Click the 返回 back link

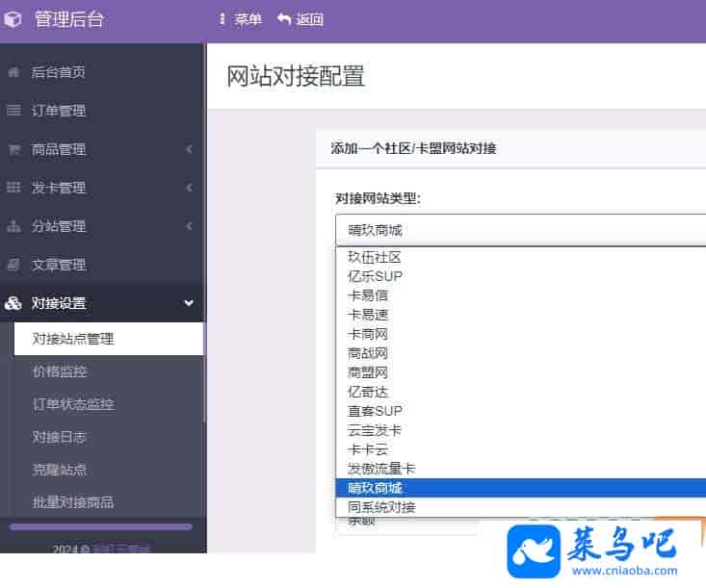300,19
